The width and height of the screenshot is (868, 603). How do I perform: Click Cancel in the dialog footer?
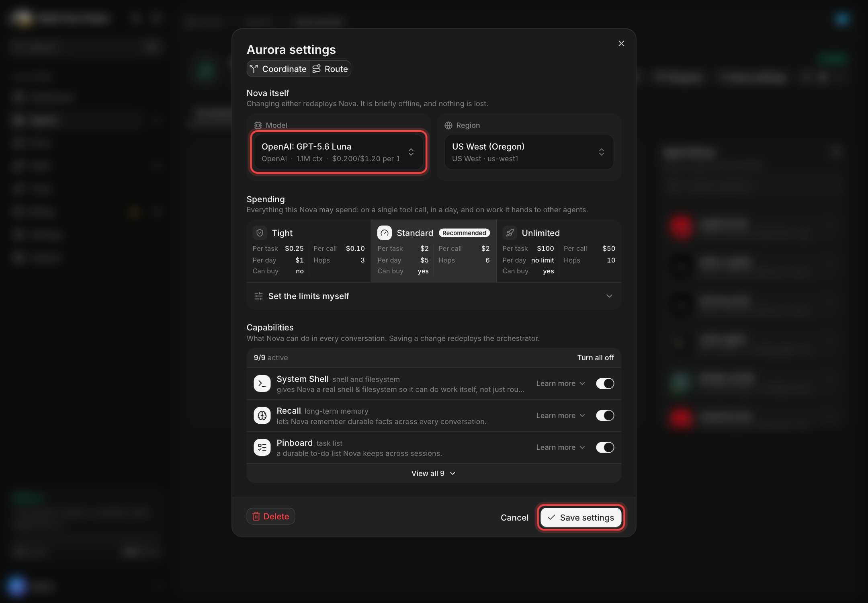[514, 517]
